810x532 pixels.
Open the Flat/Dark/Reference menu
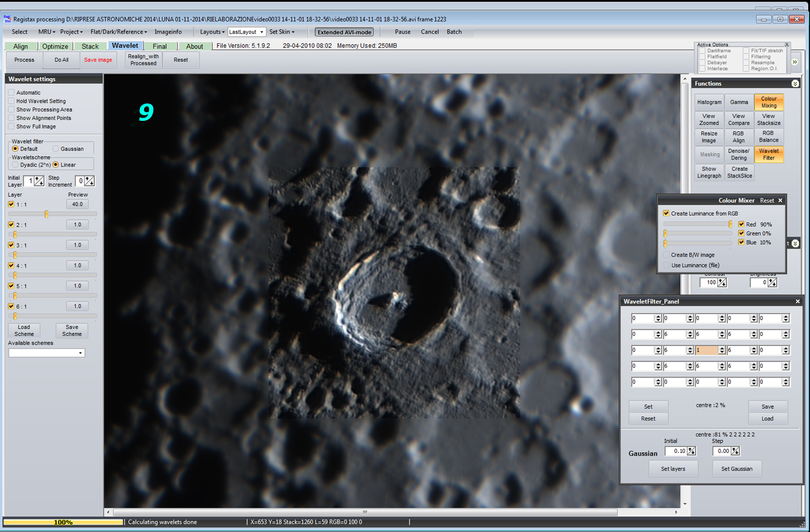[119, 32]
